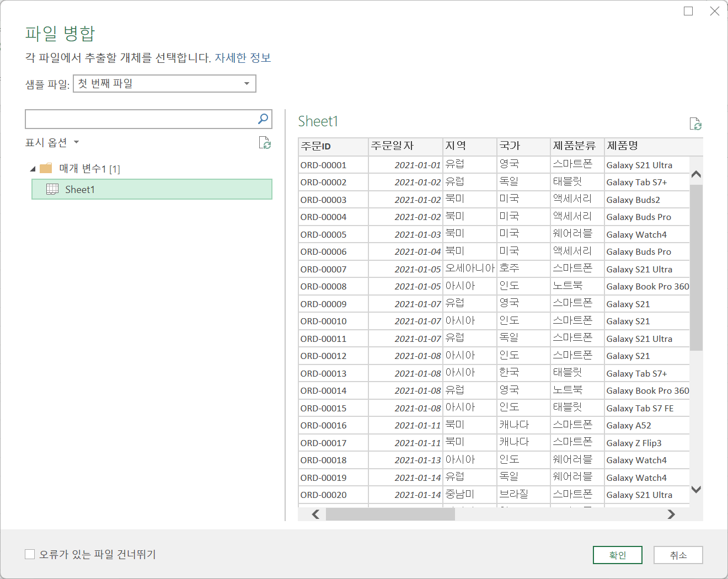Viewport: 728px width, 579px height.
Task: Click the horizontal scroll left arrow
Action: tap(315, 514)
